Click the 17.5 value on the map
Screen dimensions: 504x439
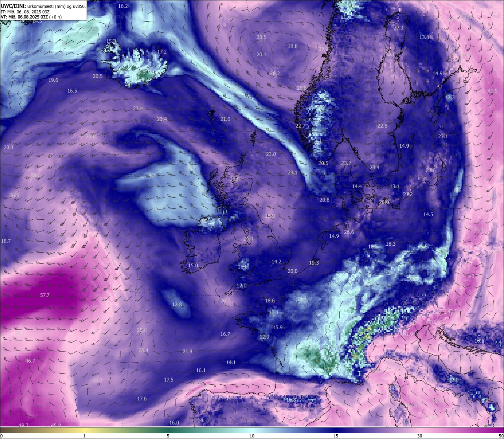[x=169, y=380]
